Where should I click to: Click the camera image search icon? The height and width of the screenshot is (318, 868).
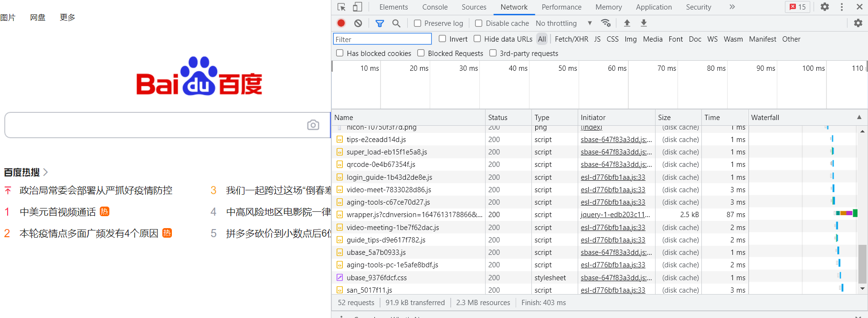(313, 125)
